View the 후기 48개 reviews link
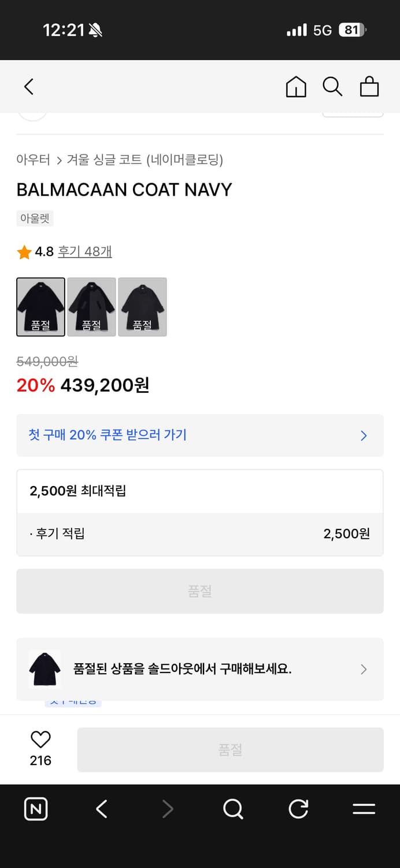400x868 pixels. pos(84,251)
